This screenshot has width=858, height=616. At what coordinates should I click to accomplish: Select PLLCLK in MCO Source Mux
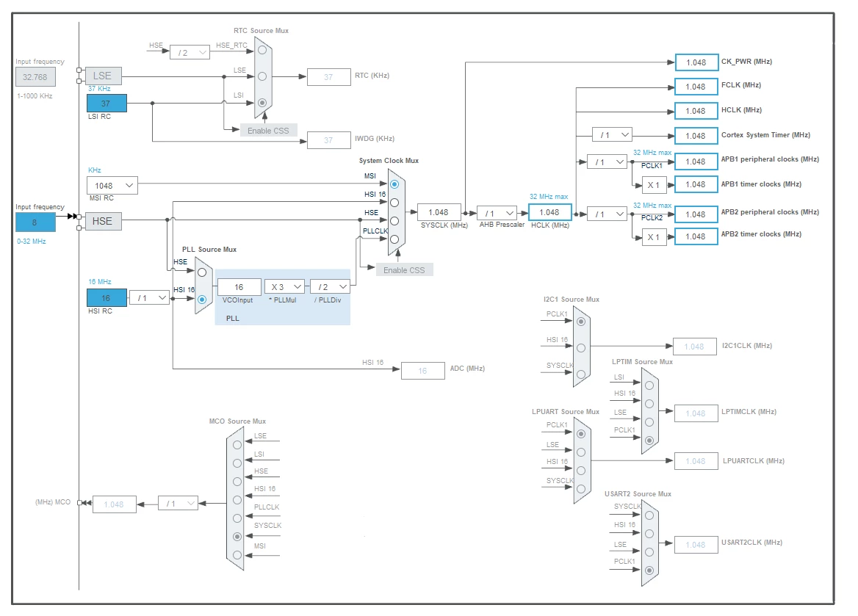coord(237,518)
